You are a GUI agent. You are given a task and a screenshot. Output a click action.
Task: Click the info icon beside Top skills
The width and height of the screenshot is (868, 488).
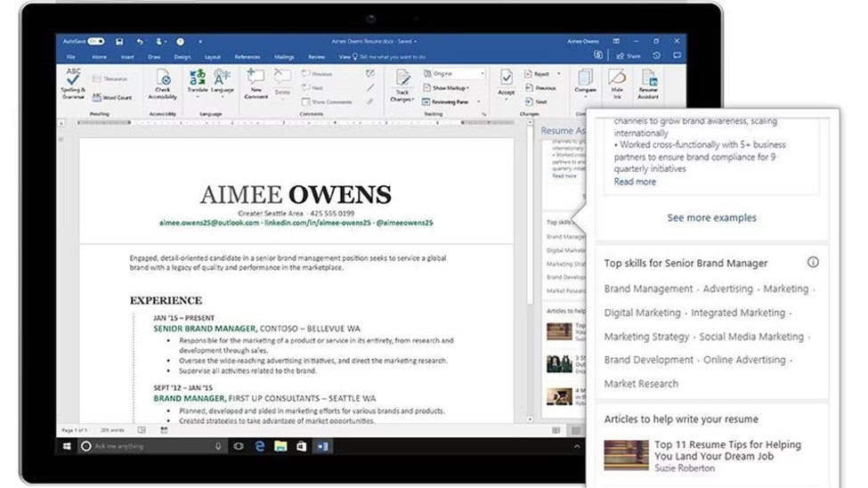813,262
